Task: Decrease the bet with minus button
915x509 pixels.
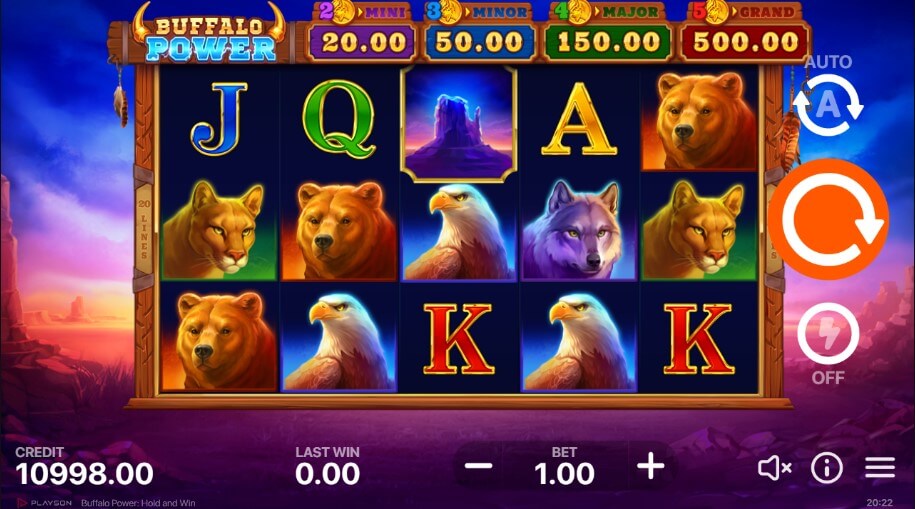Action: pos(479,466)
